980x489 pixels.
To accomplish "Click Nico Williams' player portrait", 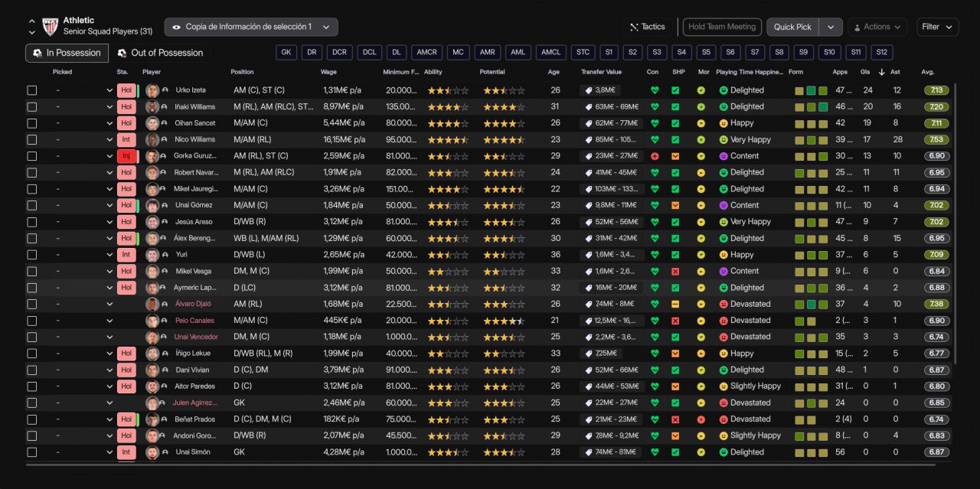I will pyautogui.click(x=152, y=140).
